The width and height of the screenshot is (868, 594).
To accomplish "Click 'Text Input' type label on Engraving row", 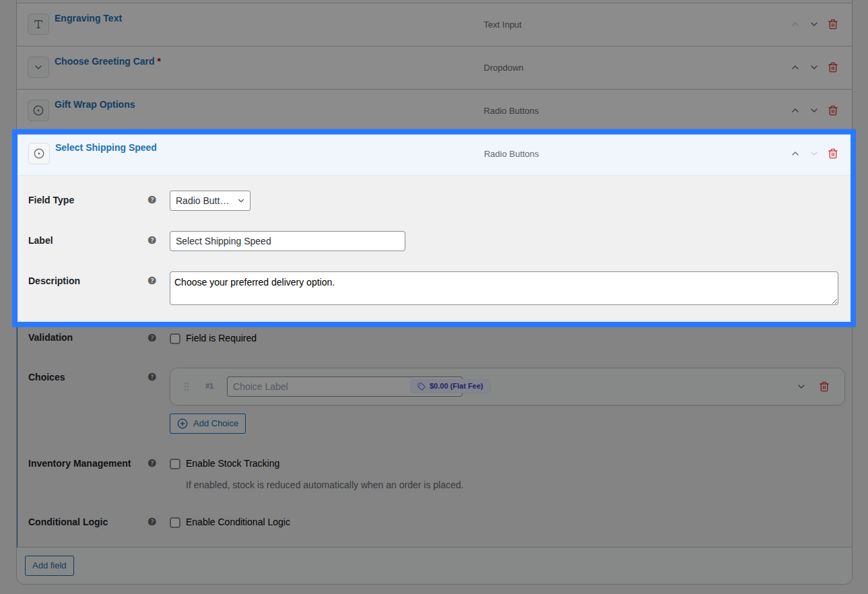I will [x=502, y=25].
